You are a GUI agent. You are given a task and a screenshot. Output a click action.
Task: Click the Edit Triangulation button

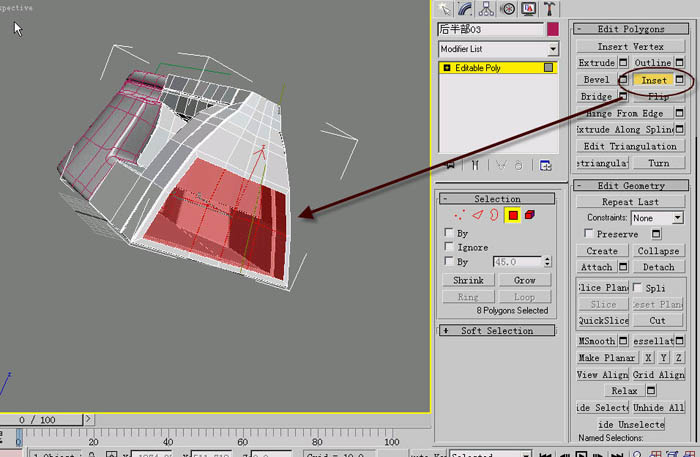630,146
